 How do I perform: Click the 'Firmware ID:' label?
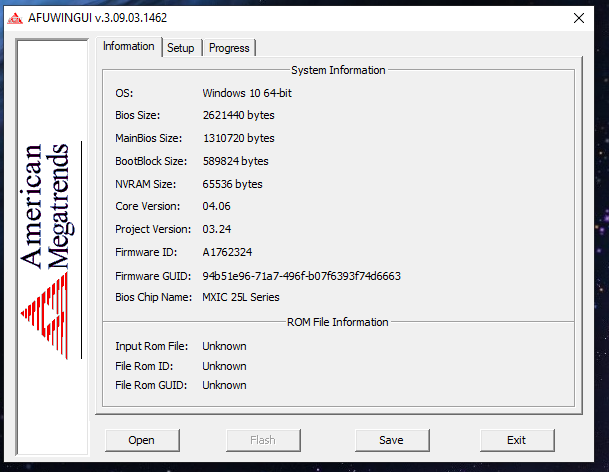[x=146, y=253]
